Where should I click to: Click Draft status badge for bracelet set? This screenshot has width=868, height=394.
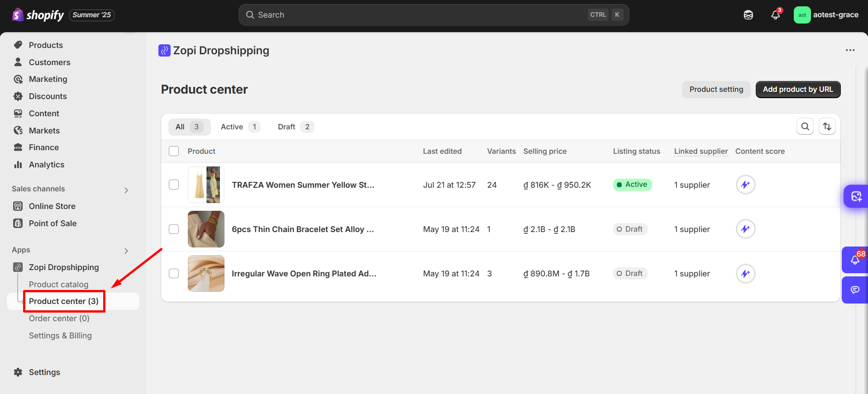tap(630, 229)
